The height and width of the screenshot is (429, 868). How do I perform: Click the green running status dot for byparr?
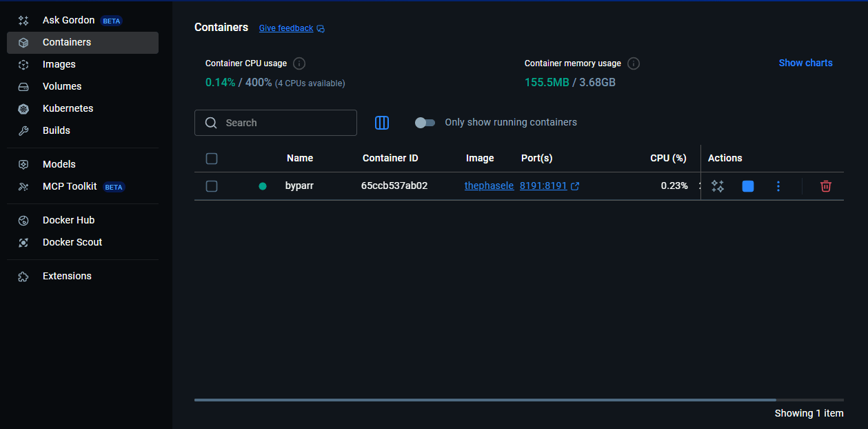263,186
